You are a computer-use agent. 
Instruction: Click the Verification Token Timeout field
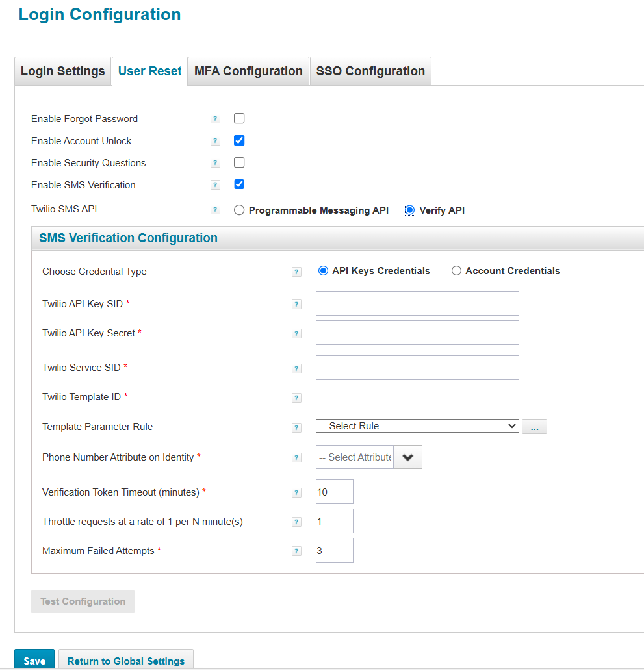tap(335, 492)
